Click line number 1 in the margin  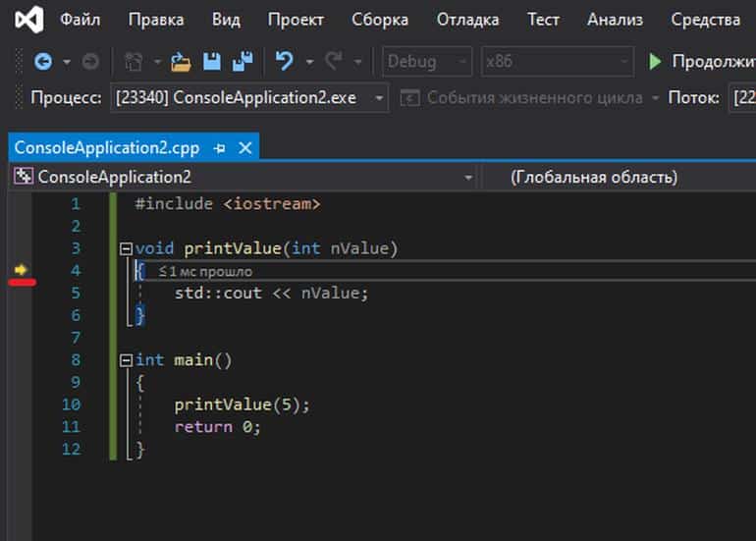(x=76, y=204)
